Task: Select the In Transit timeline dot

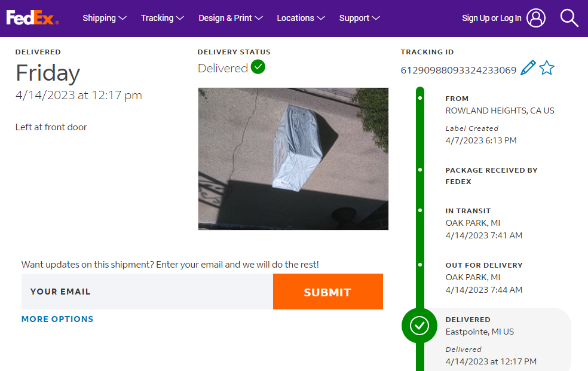Action: pos(420,210)
